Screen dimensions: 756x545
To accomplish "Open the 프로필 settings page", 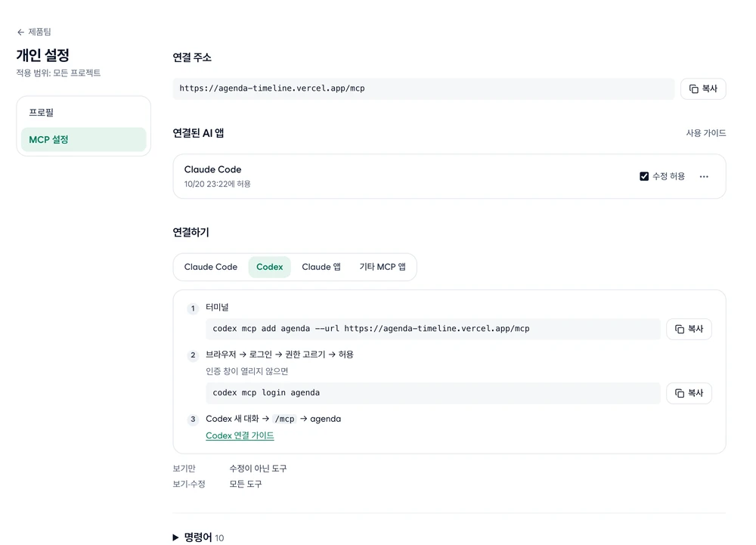I will click(x=83, y=113).
